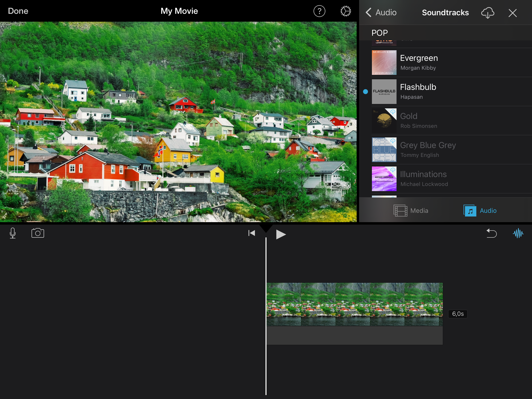Download the Gold soundtrack
Image resolution: width=532 pixels, height=399 pixels.
[393, 112]
